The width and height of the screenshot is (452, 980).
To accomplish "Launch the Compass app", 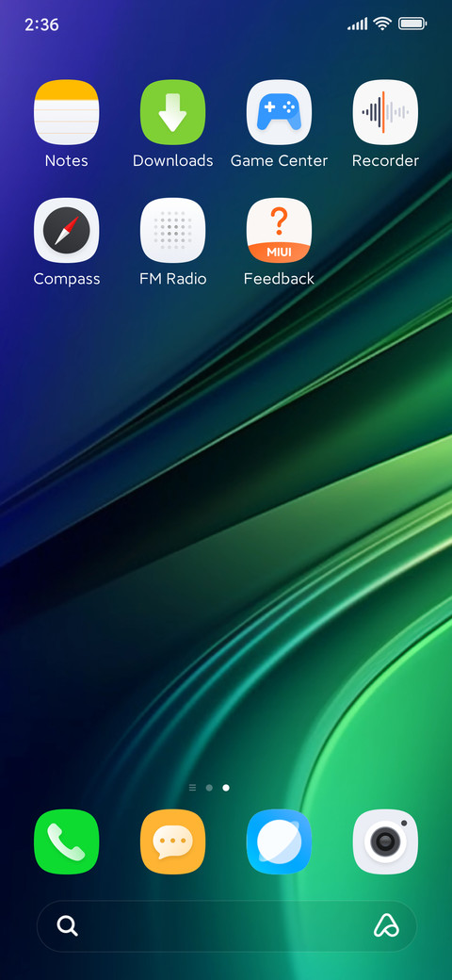I will [66, 231].
